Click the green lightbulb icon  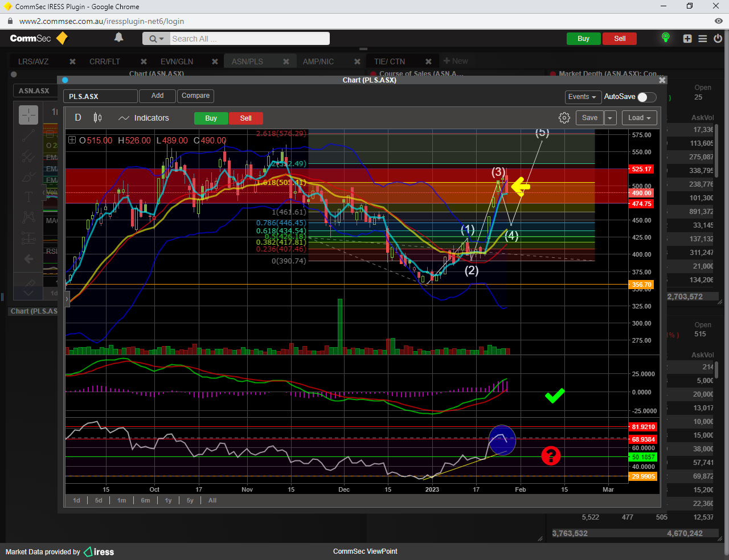tap(665, 38)
